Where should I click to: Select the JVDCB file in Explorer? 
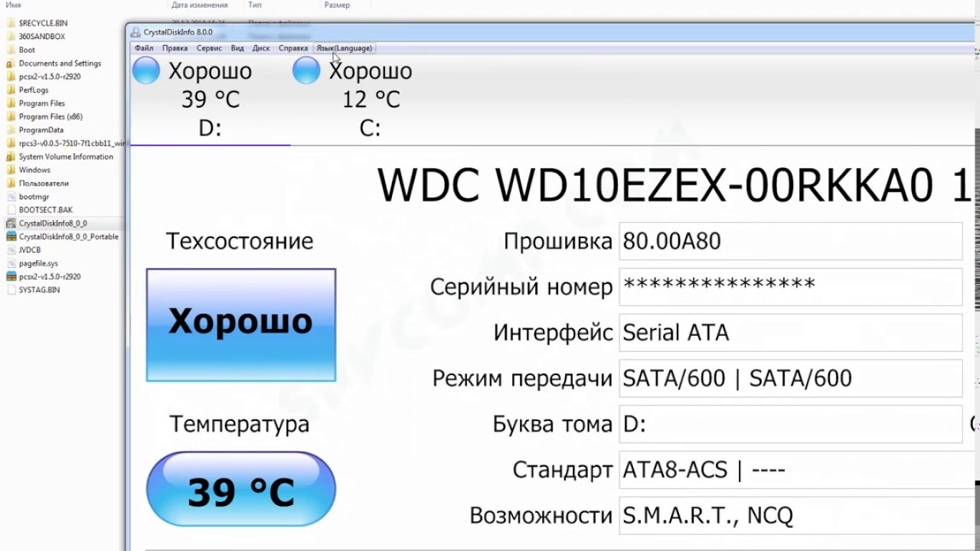tap(30, 250)
